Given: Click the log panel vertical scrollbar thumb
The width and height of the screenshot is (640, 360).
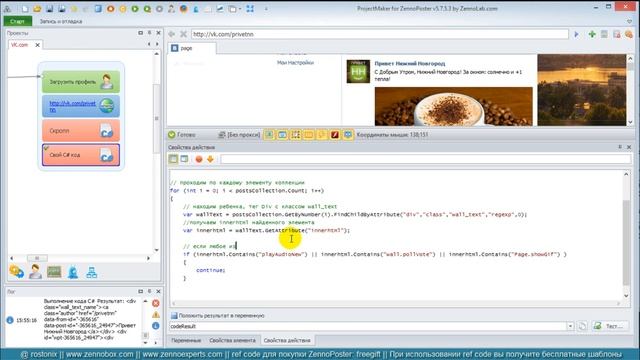Looking at the screenshot, I should pyautogui.click(x=145, y=335).
